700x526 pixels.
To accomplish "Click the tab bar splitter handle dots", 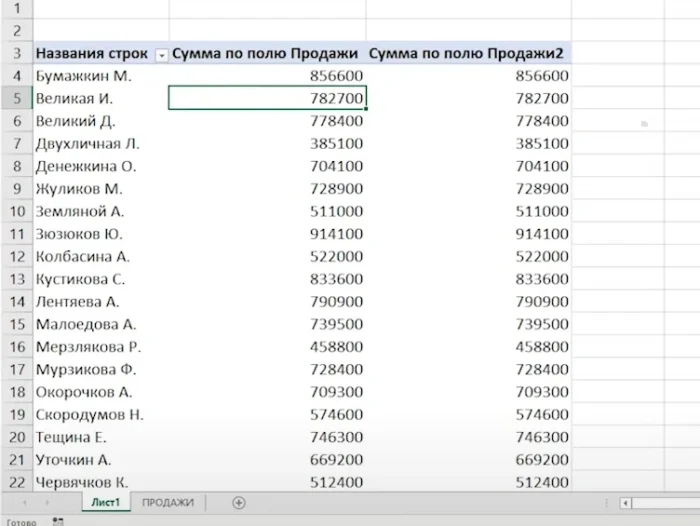I will click(607, 503).
